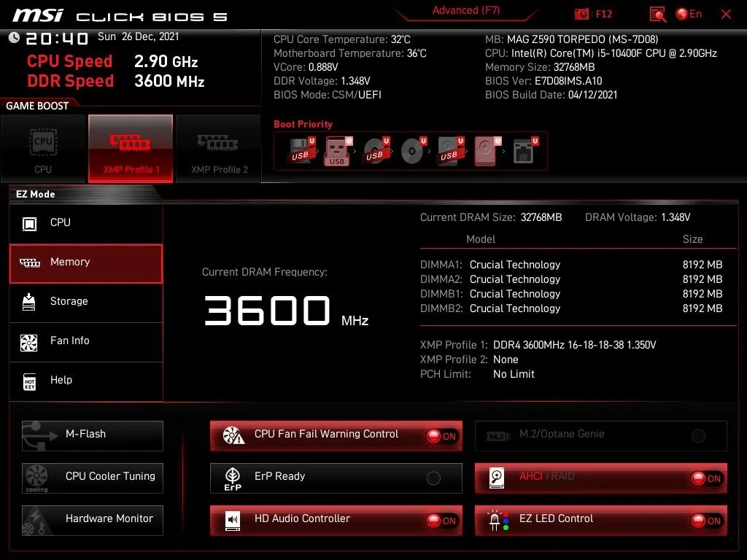Viewport: 747px width, 560px height.
Task: Select the USB hard disk boot device icon
Action: click(x=449, y=150)
